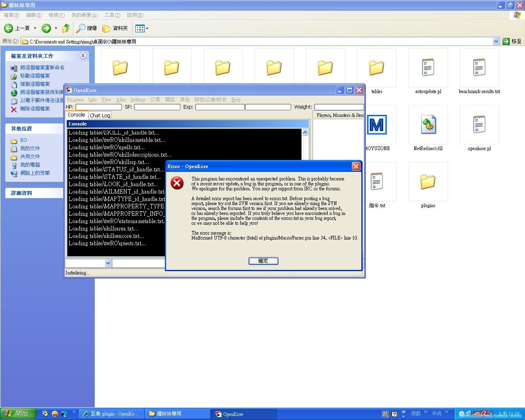The image size is (525, 420).
Task: Switch to the Chat Log tab
Action: point(100,116)
